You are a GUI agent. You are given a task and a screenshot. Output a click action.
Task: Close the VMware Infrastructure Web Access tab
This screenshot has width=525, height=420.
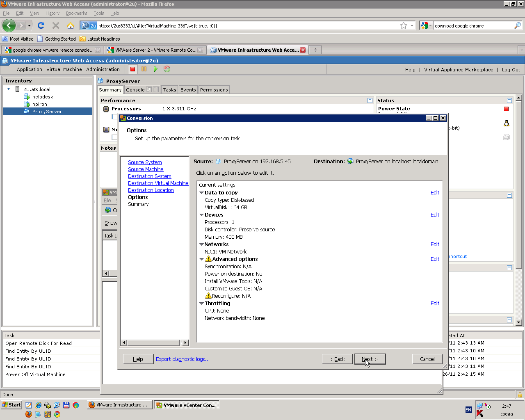pyautogui.click(x=303, y=50)
